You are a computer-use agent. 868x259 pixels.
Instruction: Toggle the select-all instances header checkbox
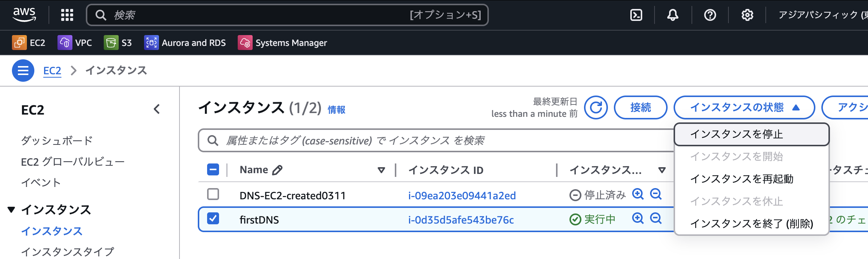213,170
